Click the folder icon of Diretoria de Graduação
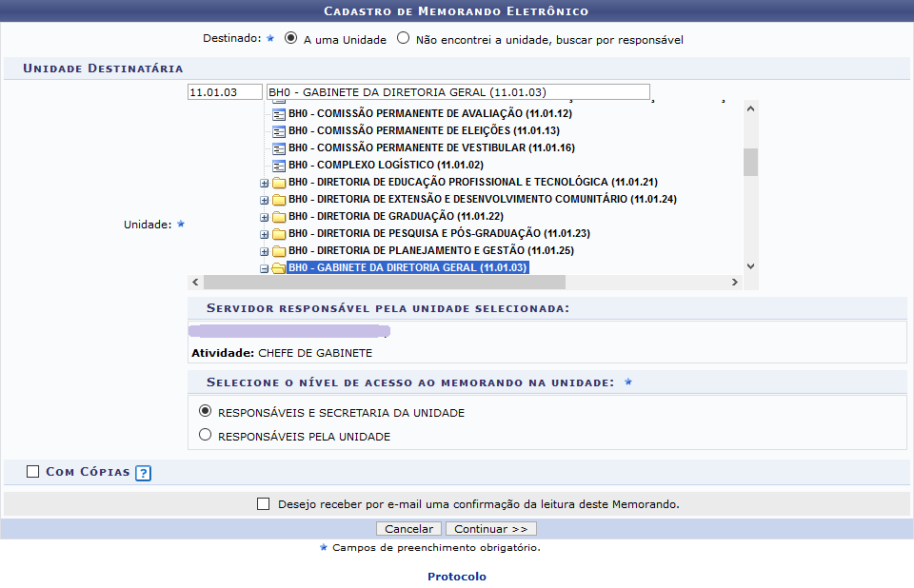 (x=279, y=217)
